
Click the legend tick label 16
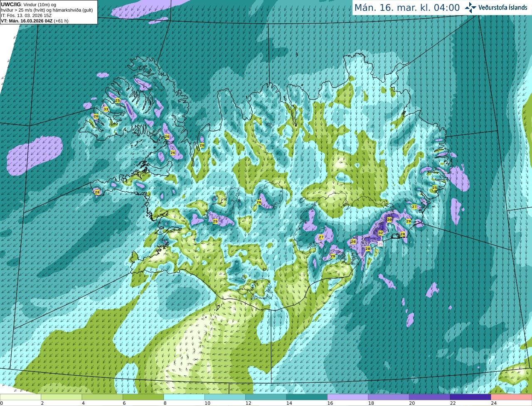click(x=330, y=403)
